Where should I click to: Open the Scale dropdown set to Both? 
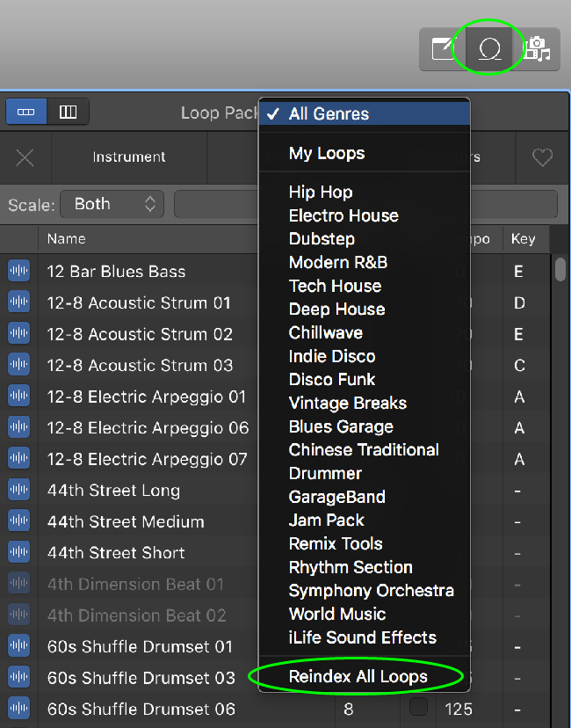[112, 204]
